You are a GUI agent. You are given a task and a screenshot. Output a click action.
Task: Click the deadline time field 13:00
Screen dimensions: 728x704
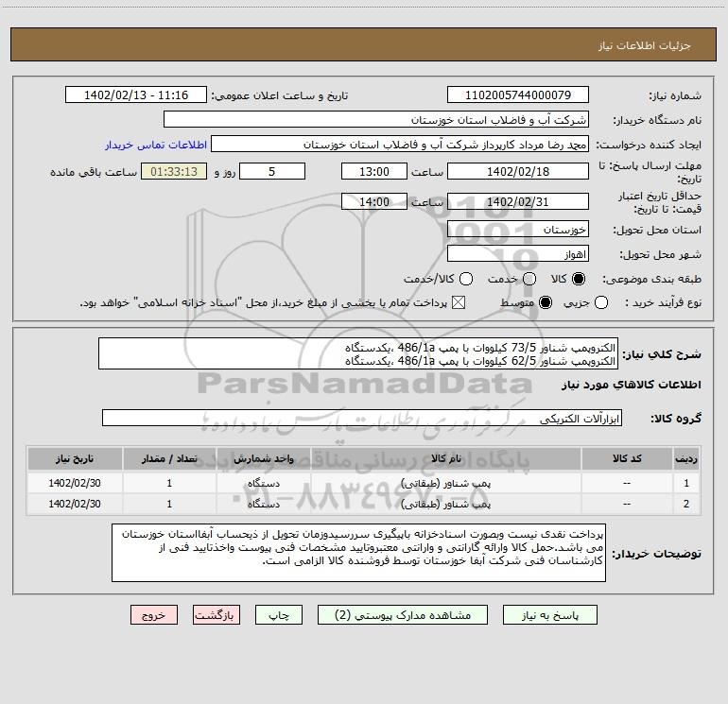pos(374,171)
